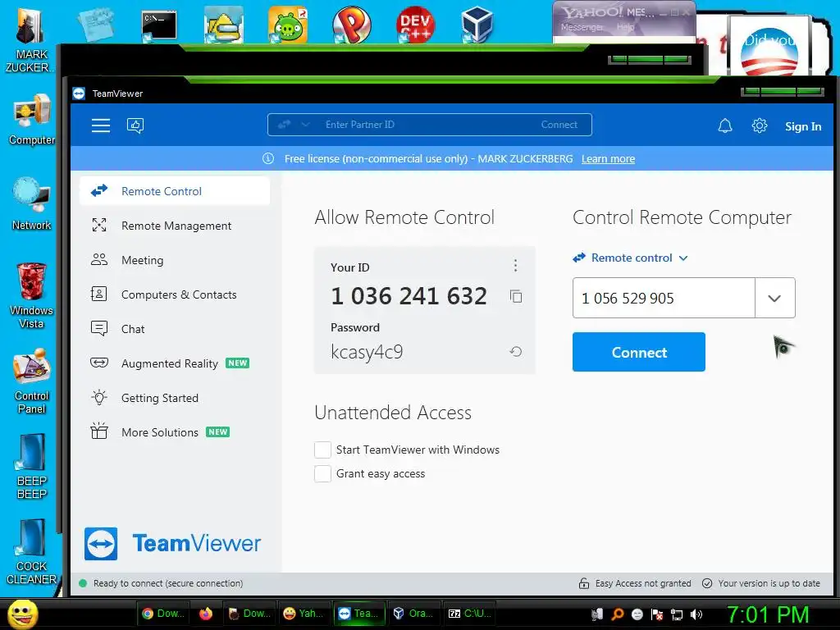Open Computers & Contacts
The image size is (840, 630).
pos(175,294)
